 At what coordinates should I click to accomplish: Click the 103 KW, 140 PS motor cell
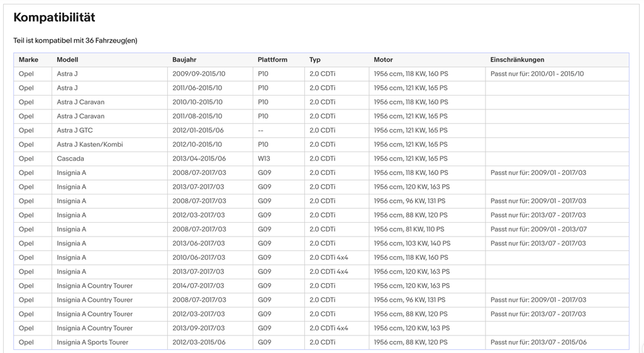pos(427,244)
